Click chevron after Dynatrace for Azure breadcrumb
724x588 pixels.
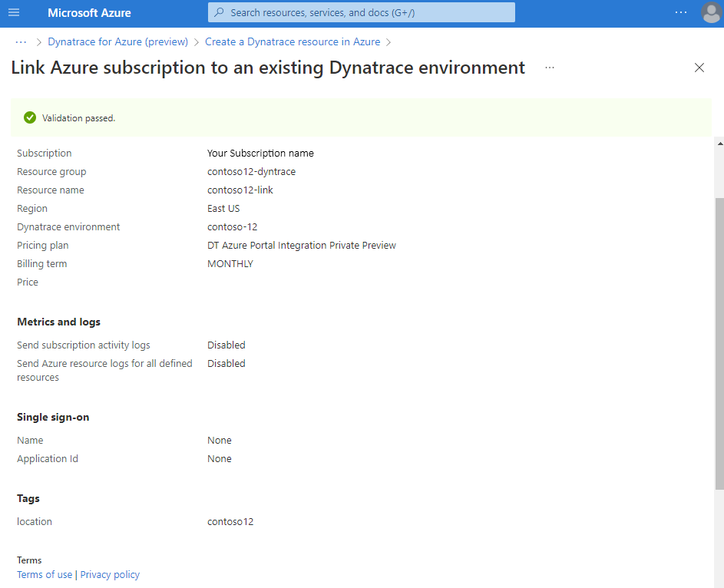point(197,42)
